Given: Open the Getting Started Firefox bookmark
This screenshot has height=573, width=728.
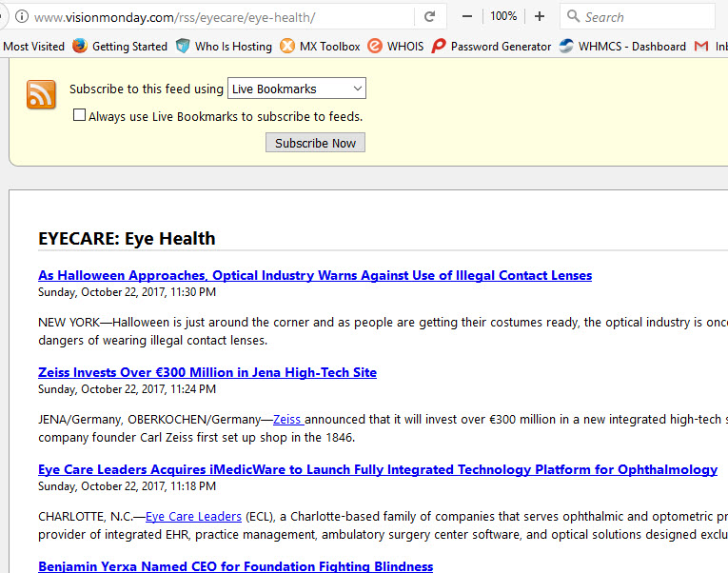Looking at the screenshot, I should [120, 47].
